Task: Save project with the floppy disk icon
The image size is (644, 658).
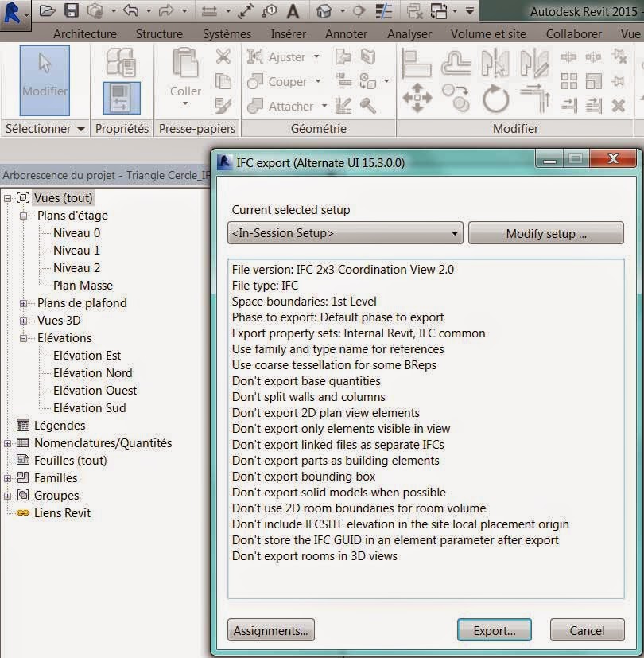Action: (x=72, y=11)
